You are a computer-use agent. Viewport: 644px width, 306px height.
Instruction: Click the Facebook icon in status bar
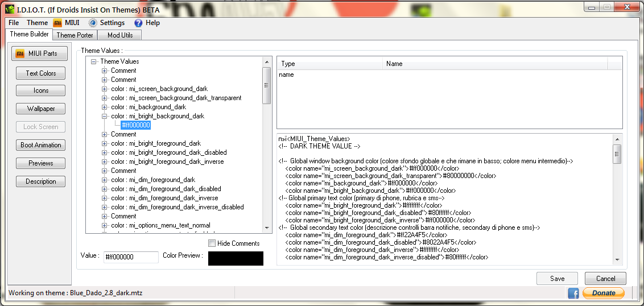[x=573, y=293]
